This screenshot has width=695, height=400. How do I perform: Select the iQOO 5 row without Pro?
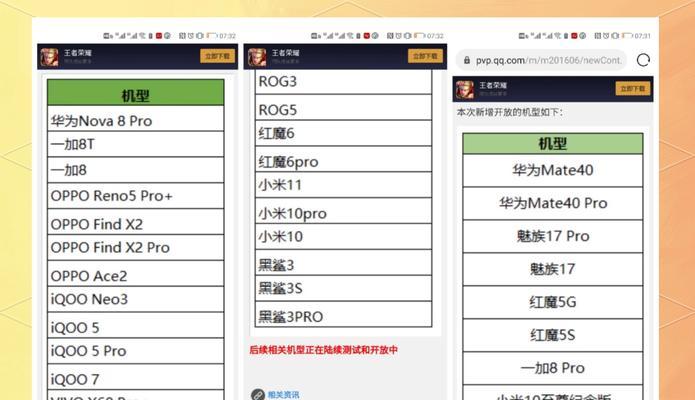136,325
